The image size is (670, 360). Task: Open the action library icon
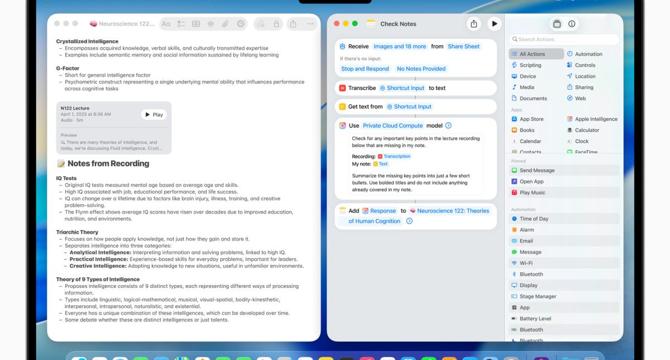coord(557,24)
